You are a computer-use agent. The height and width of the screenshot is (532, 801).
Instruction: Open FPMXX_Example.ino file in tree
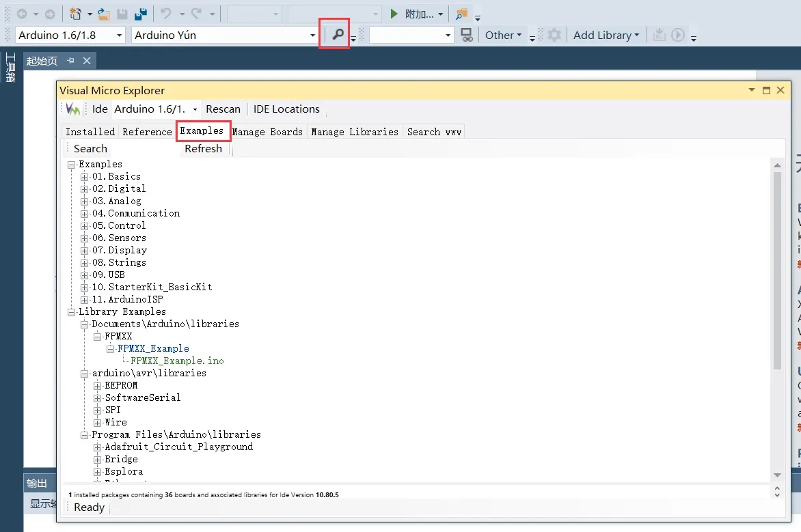[x=177, y=361]
